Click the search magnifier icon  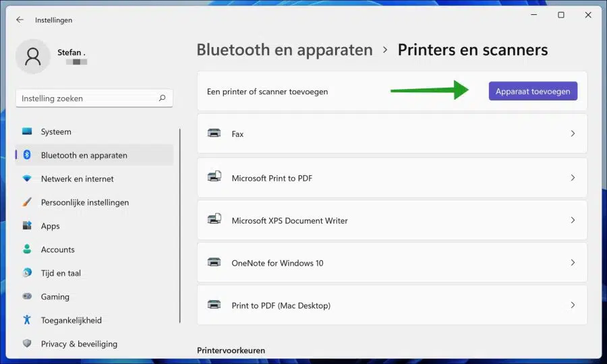162,98
